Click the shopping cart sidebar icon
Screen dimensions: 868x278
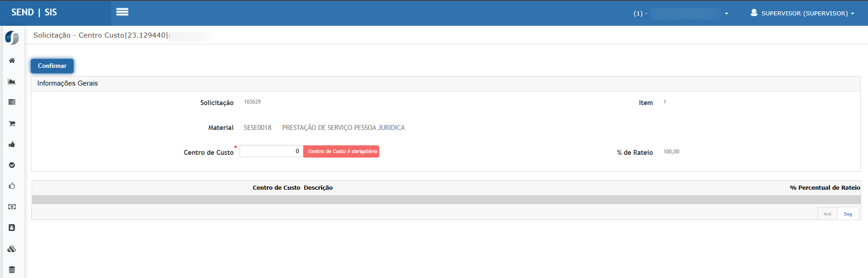12,124
